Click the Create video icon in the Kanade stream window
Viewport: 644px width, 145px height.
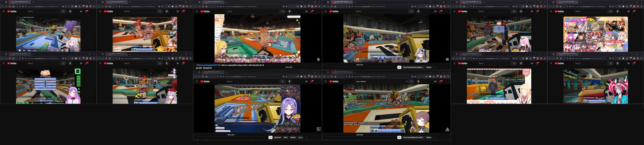307,11
